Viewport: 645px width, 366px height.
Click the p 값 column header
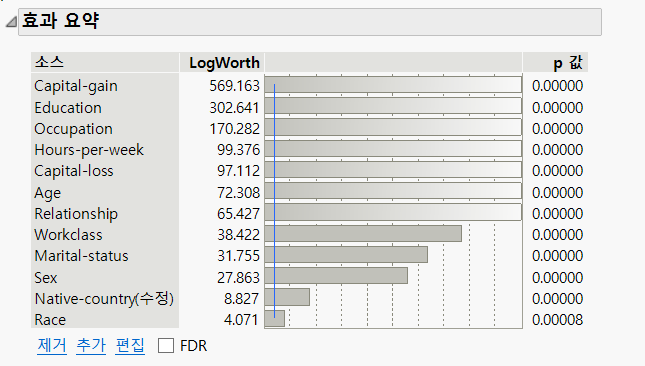tap(555, 63)
